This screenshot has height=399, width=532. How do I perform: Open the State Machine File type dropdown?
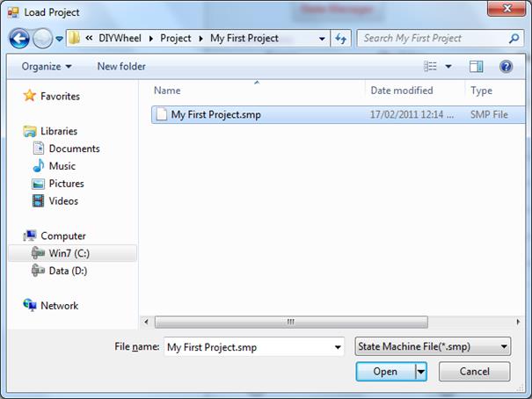pyautogui.click(x=432, y=347)
